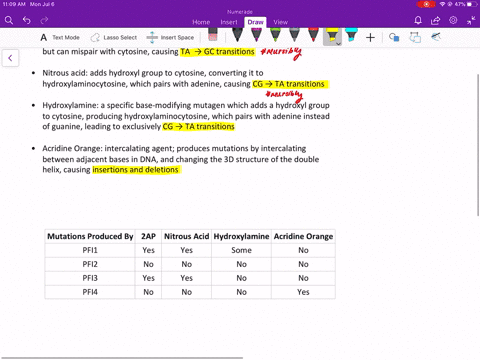
Task: Choose Insert Space tool
Action: (x=170, y=37)
